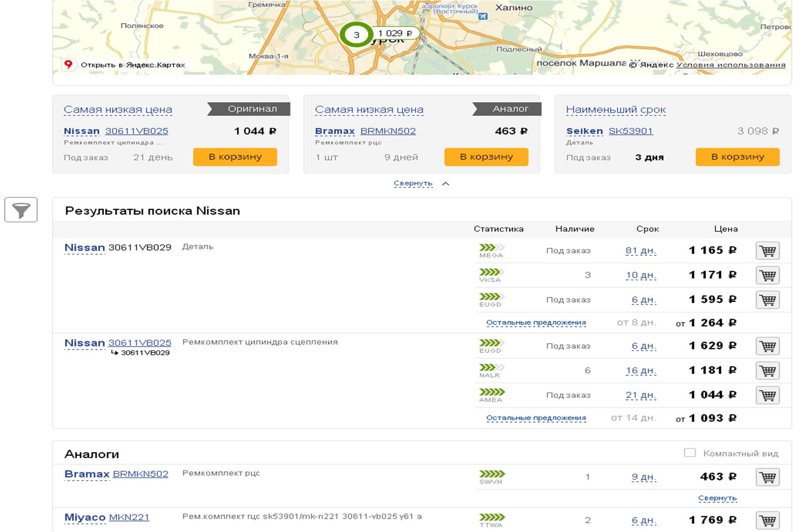Click Ремкомплект цилиндра сцепления description
The height and width of the screenshot is (532, 793).
tap(260, 342)
